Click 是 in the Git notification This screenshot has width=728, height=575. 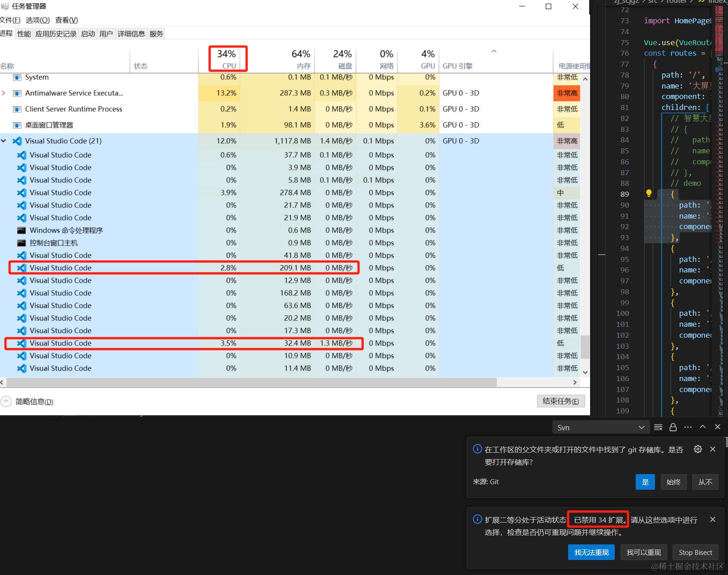tap(645, 482)
